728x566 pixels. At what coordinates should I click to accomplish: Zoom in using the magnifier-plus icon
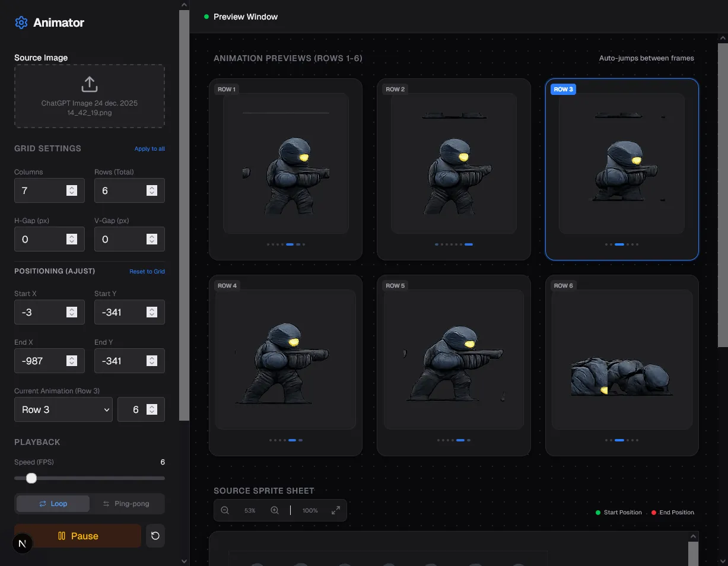274,510
